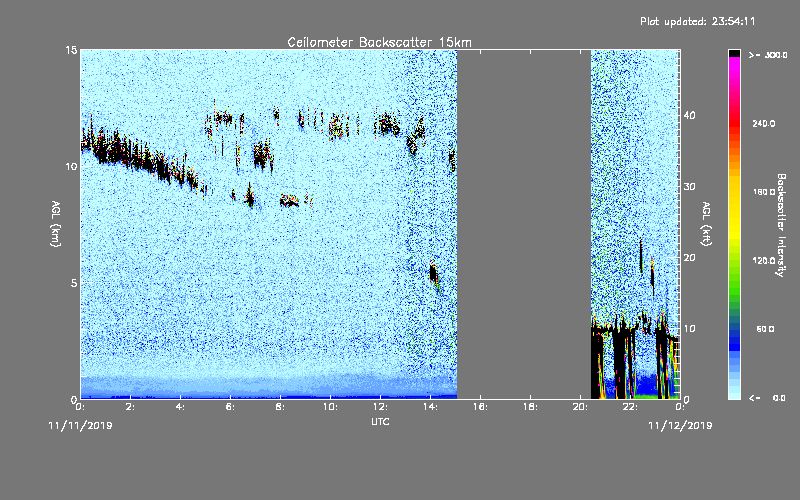
Task: Click the 120.0 colorbar value
Action: [x=764, y=261]
